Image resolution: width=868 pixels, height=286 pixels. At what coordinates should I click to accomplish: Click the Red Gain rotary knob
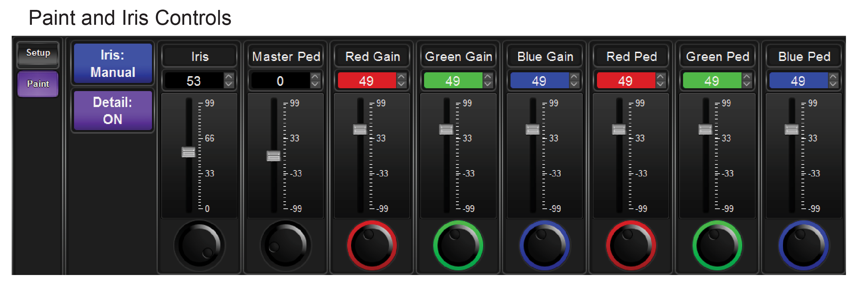point(372,245)
